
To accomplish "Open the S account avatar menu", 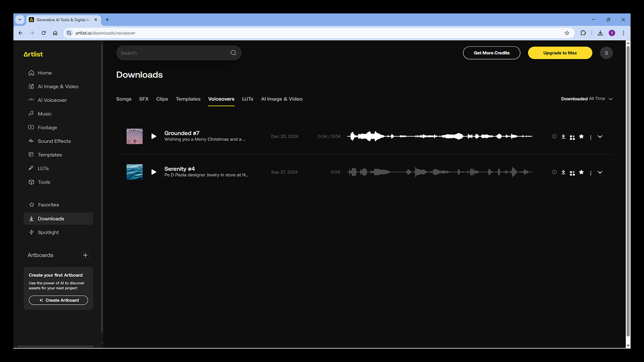I will point(606,53).
